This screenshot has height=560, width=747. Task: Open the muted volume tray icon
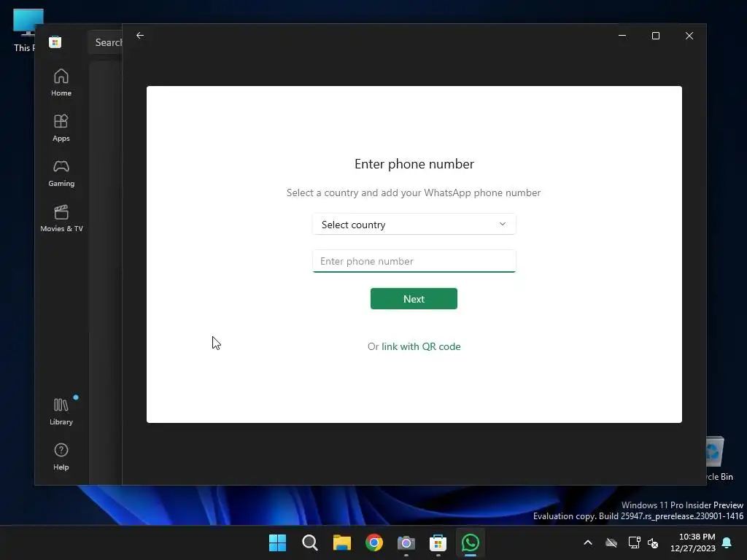tap(653, 542)
